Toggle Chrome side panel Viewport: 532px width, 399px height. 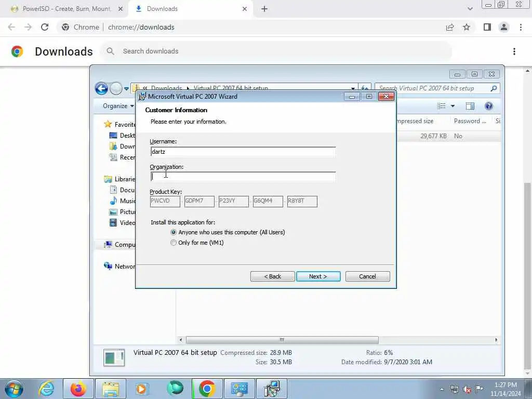tap(487, 27)
